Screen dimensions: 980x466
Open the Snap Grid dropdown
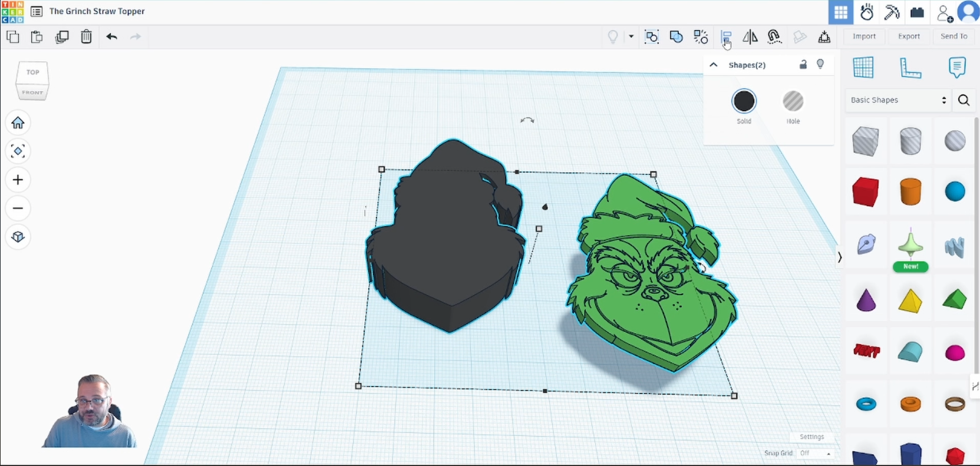pos(816,453)
